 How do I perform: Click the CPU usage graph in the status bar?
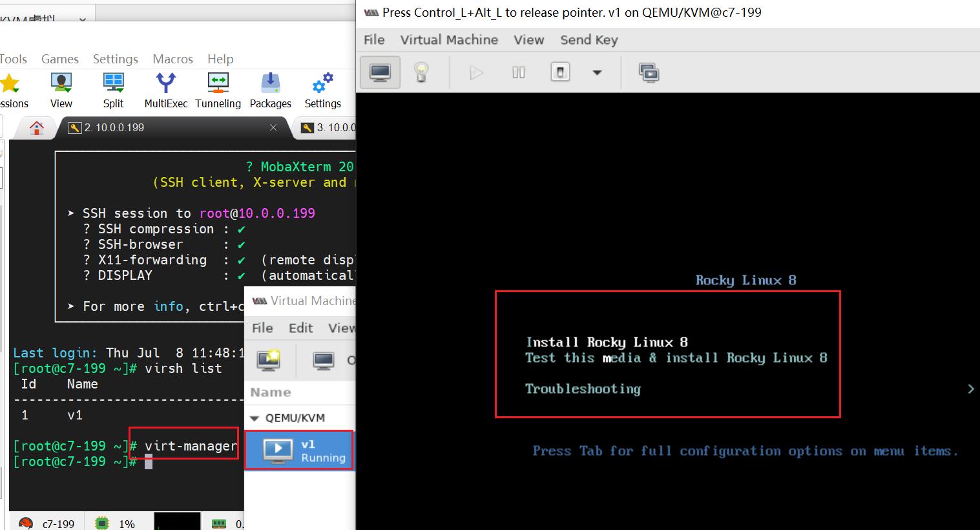(x=178, y=521)
